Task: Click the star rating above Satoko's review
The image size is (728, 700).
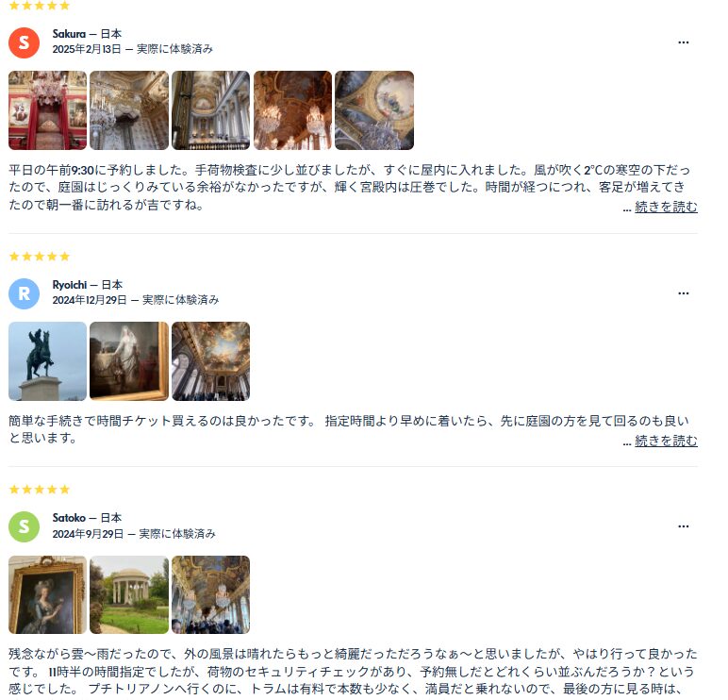Action: (40, 489)
